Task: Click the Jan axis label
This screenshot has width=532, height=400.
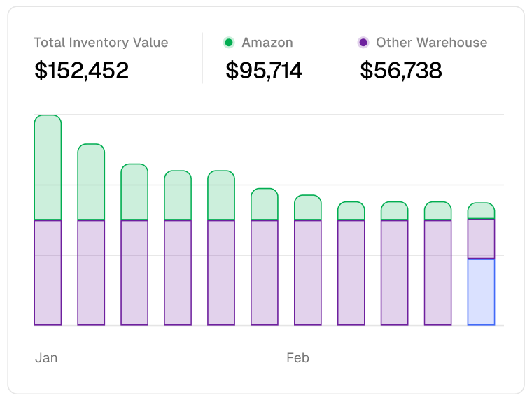Action: [x=46, y=358]
